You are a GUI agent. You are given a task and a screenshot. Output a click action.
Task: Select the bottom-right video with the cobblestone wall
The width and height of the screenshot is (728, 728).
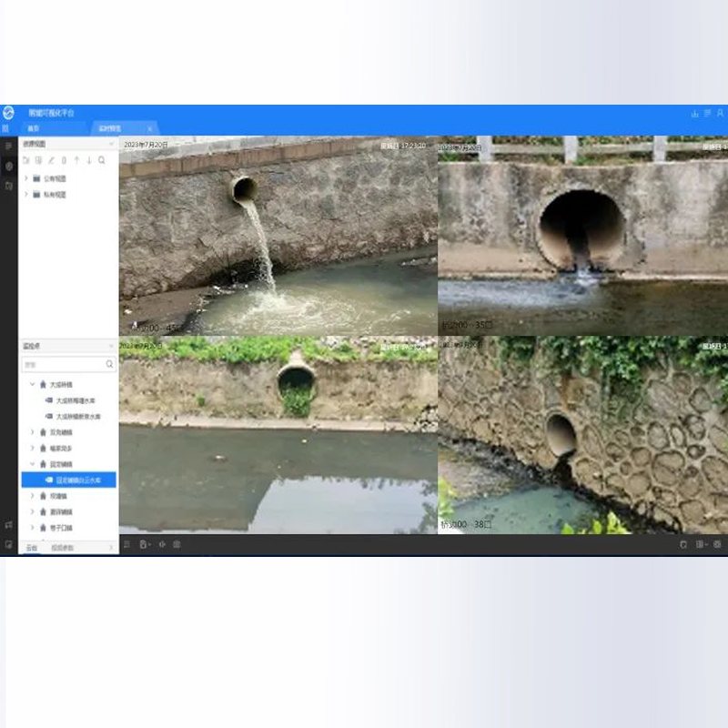point(582,435)
